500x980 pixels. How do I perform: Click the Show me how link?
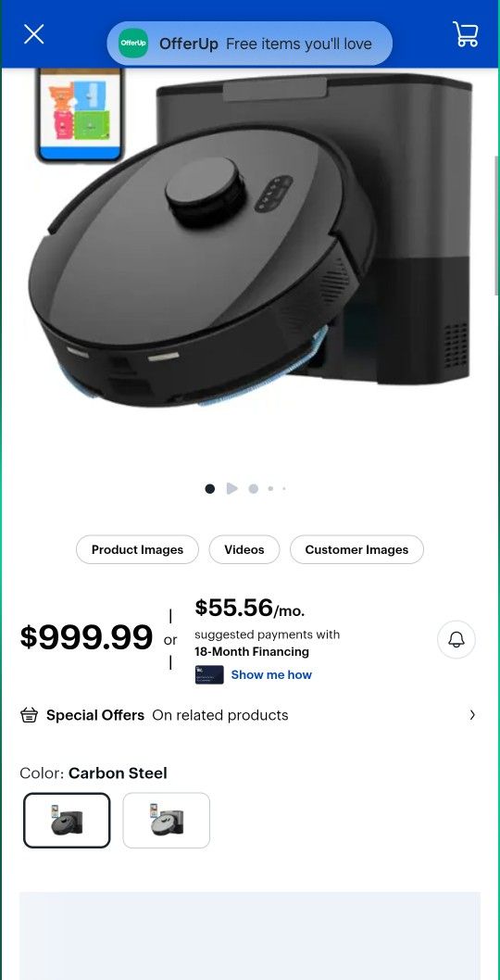coord(271,674)
